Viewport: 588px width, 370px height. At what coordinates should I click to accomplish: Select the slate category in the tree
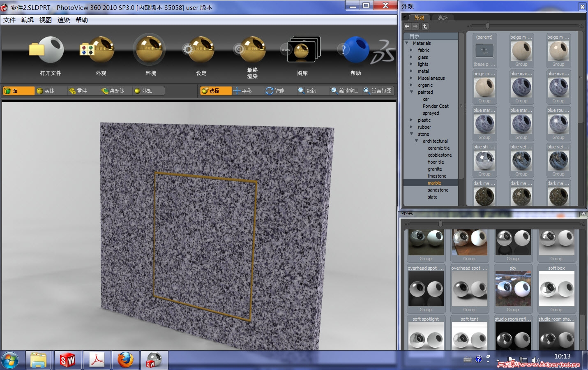tap(432, 197)
